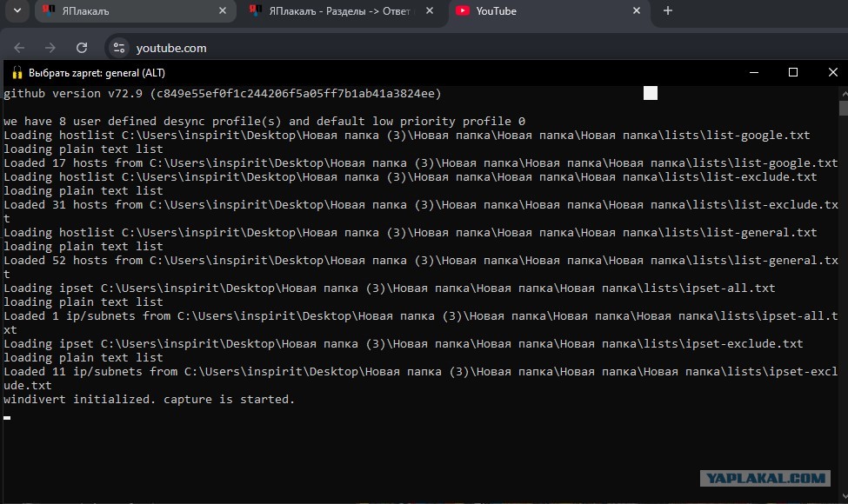848x504 pixels.
Task: Minimize the zapret console window
Action: point(754,72)
